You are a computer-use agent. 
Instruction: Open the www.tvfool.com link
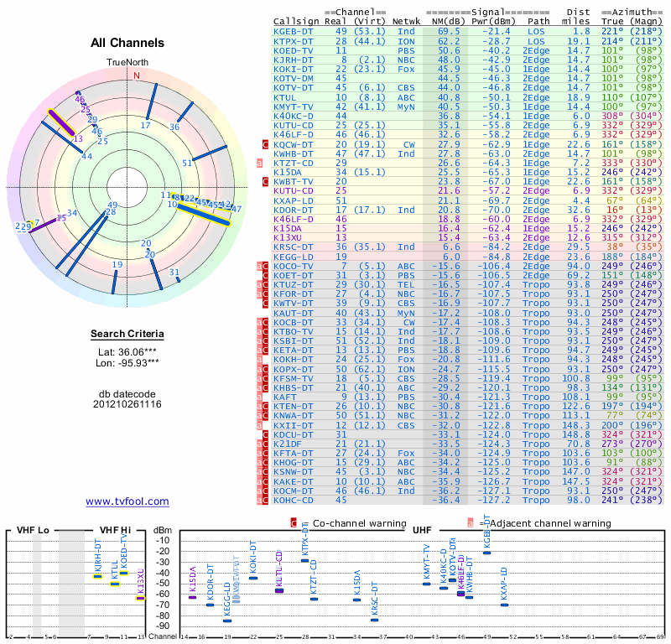click(x=127, y=501)
